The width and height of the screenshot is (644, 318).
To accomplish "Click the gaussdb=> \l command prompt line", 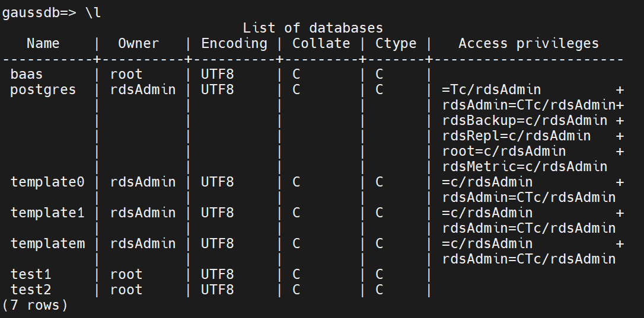I will (52, 13).
